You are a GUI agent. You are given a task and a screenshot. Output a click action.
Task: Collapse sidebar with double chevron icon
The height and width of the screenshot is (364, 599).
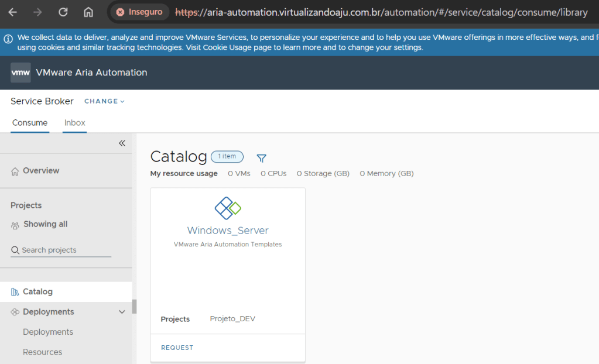[x=122, y=143]
